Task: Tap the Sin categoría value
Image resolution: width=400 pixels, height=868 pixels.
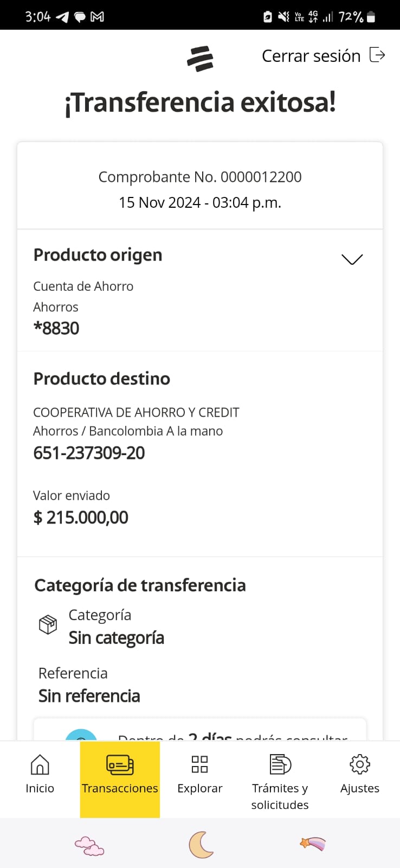Action: [x=116, y=638]
